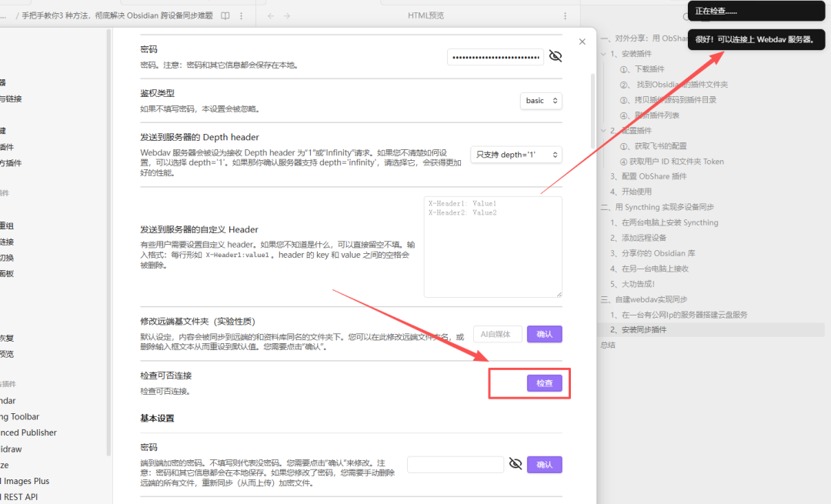Confirm remote base folder with 确认
Image resolution: width=831 pixels, height=504 pixels.
(x=544, y=335)
